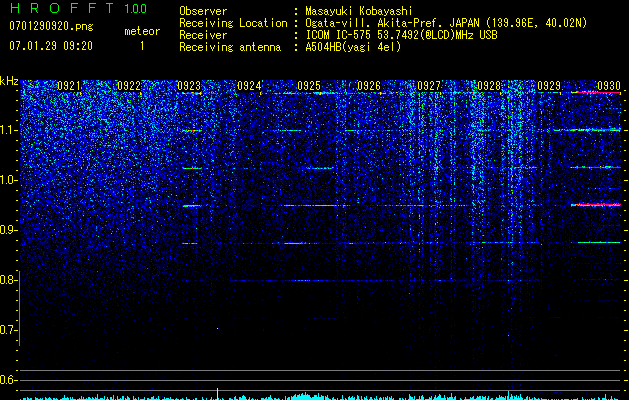Click the 0929 time marker
This screenshot has height=400, width=629.
point(549,86)
